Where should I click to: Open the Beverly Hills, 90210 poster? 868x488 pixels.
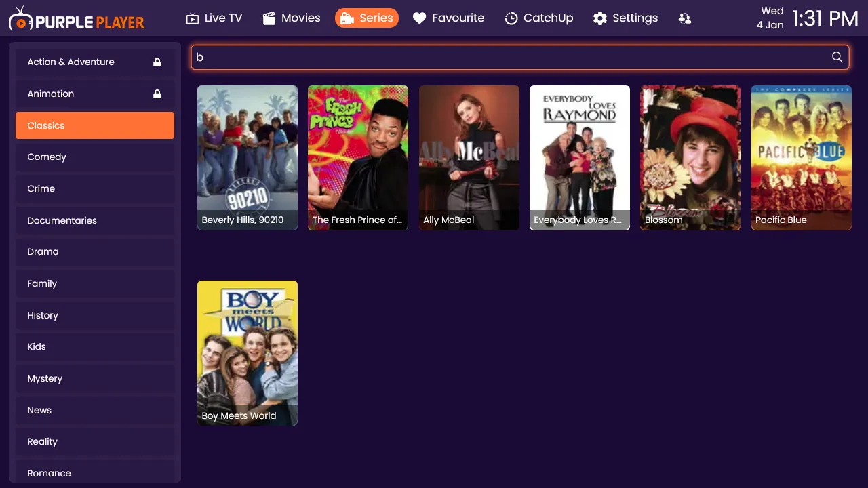248,158
